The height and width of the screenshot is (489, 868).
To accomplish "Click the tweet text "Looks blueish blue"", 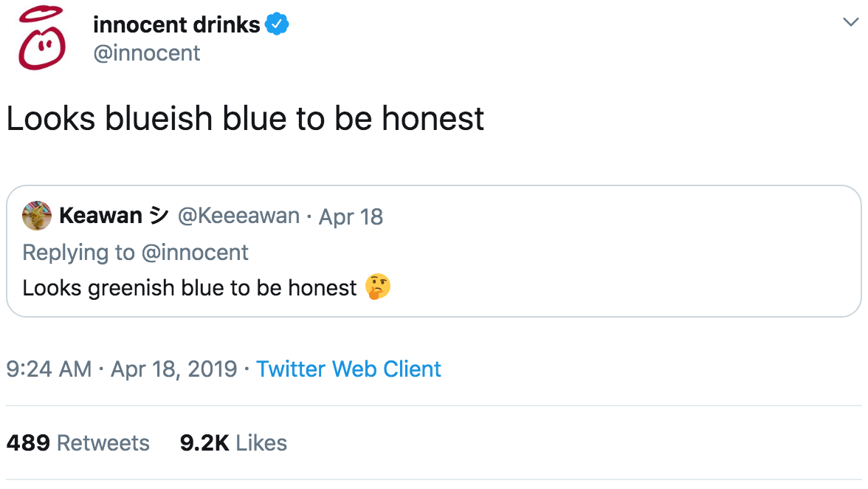I will coord(245,119).
